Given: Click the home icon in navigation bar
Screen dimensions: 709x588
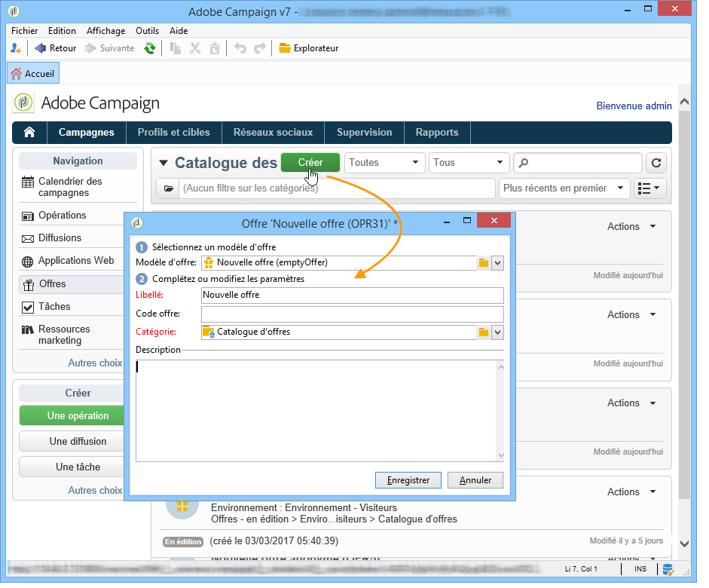Looking at the screenshot, I should [29, 133].
